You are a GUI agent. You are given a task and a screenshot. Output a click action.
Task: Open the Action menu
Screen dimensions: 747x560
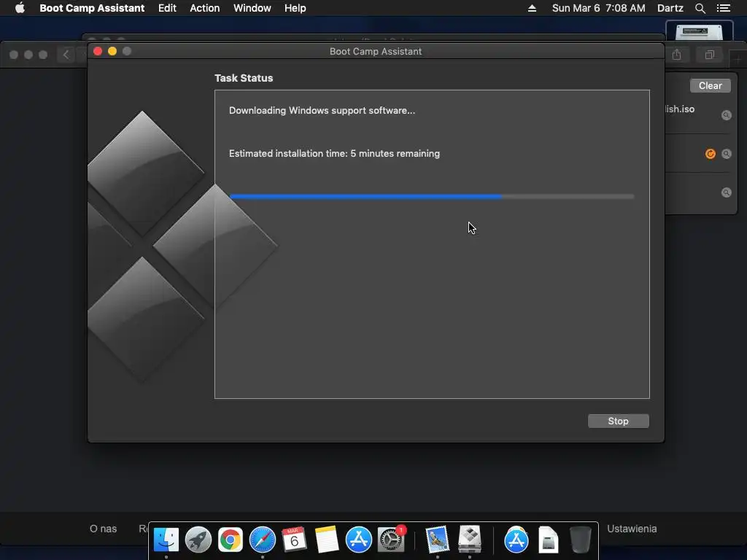tap(205, 8)
